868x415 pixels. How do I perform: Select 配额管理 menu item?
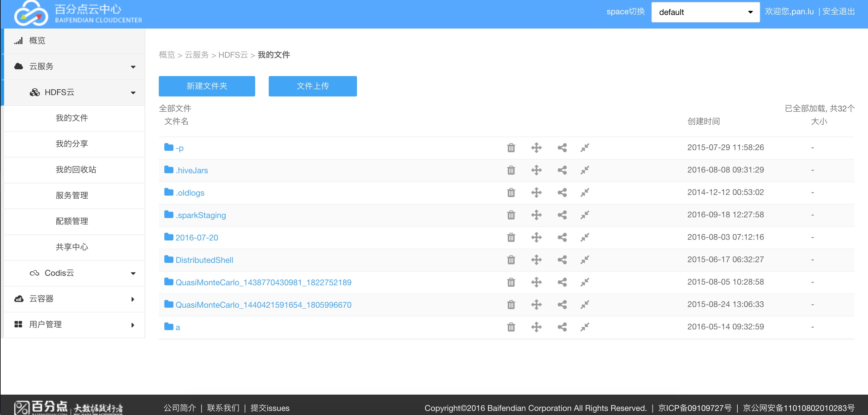[x=72, y=221]
